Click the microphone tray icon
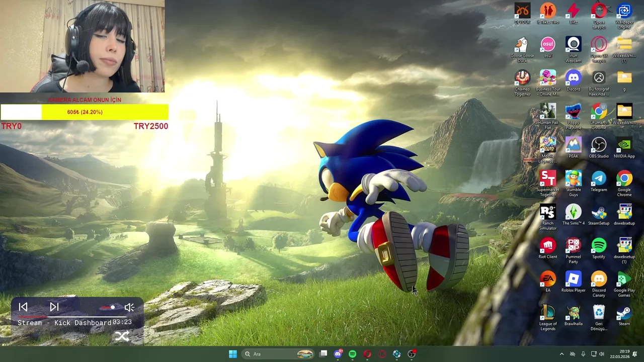The width and height of the screenshot is (644, 362). [583, 354]
